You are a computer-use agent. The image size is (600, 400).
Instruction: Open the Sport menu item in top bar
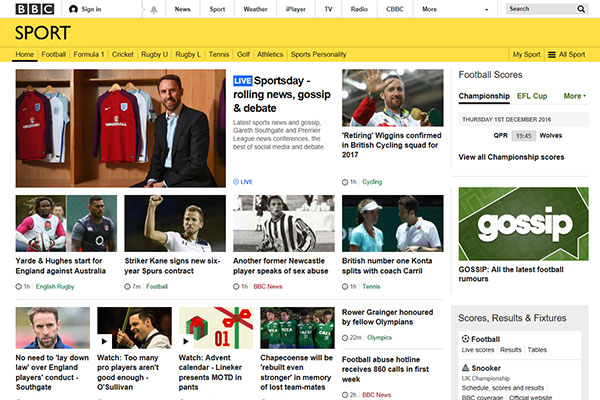pyautogui.click(x=217, y=9)
